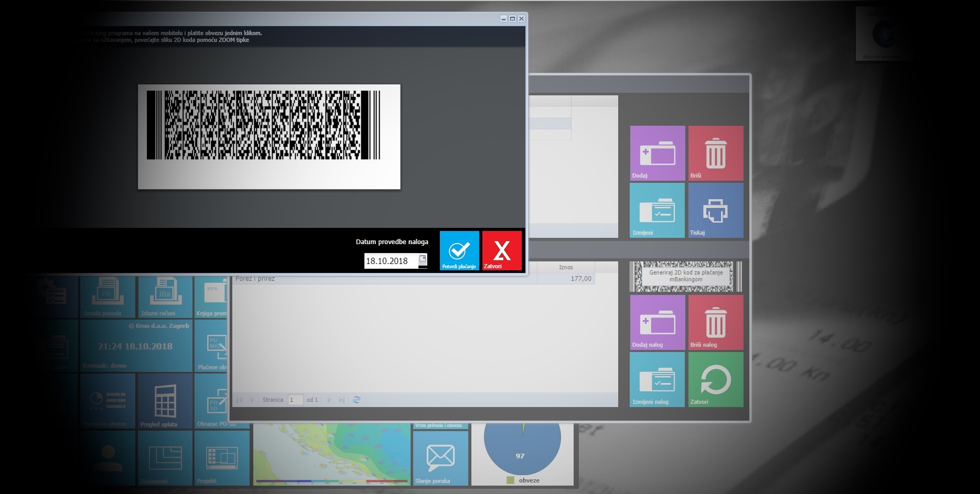This screenshot has height=494, width=980.
Task: Go to previous page in the pager
Action: (x=251, y=400)
